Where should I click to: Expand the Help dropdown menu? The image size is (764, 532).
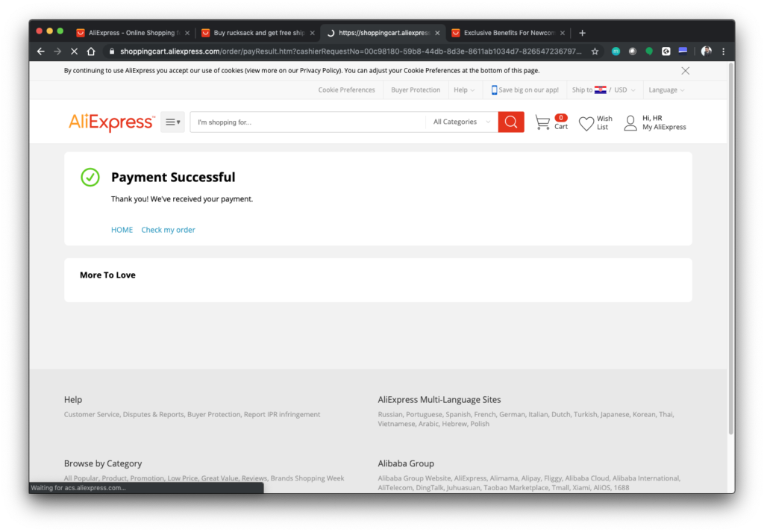463,90
